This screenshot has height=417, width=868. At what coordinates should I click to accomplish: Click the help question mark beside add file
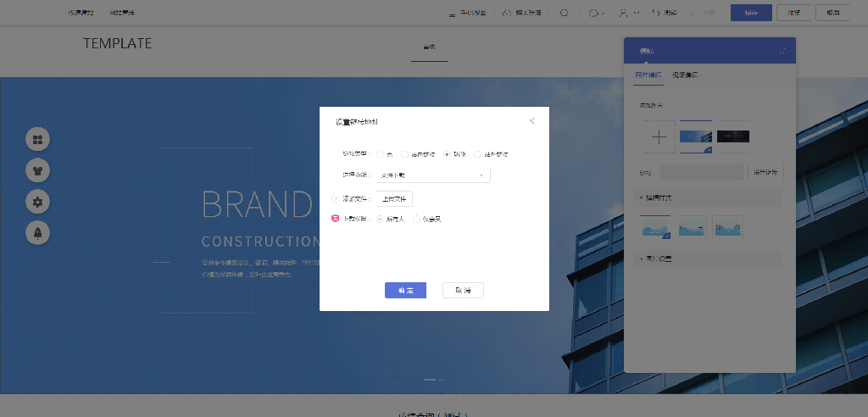click(334, 199)
